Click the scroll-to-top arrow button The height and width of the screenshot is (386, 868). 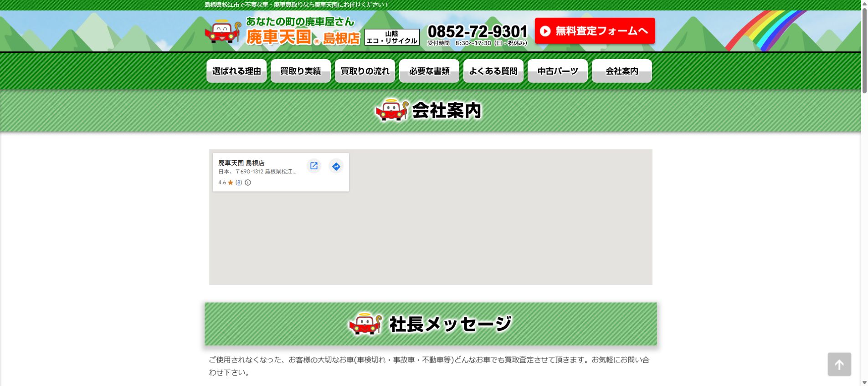click(x=839, y=364)
